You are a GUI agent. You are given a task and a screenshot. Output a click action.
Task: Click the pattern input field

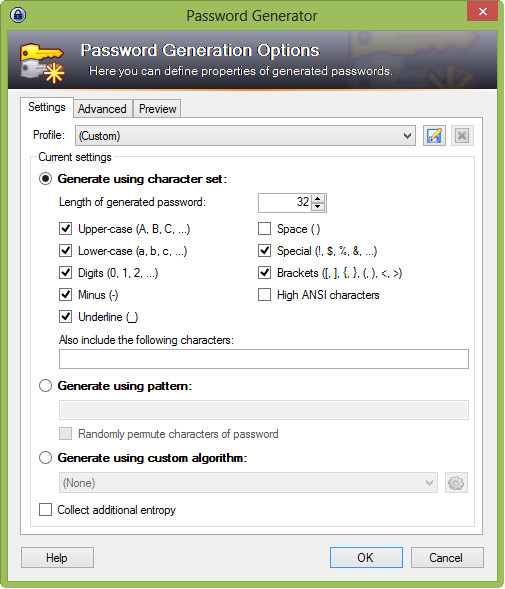(264, 410)
